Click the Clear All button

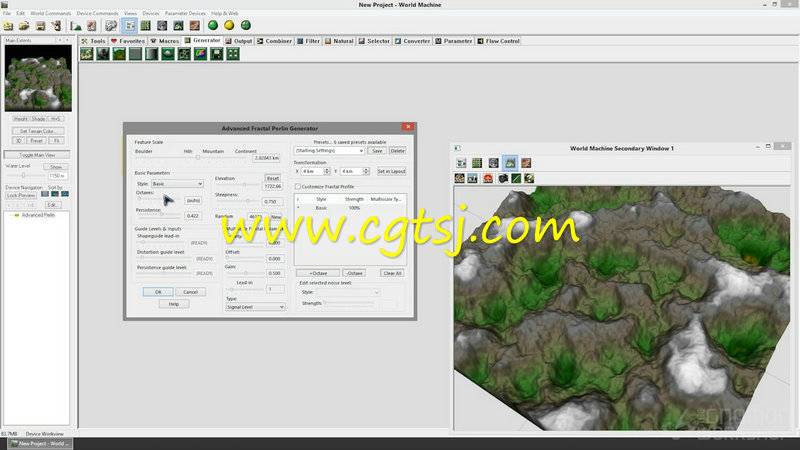click(392, 273)
